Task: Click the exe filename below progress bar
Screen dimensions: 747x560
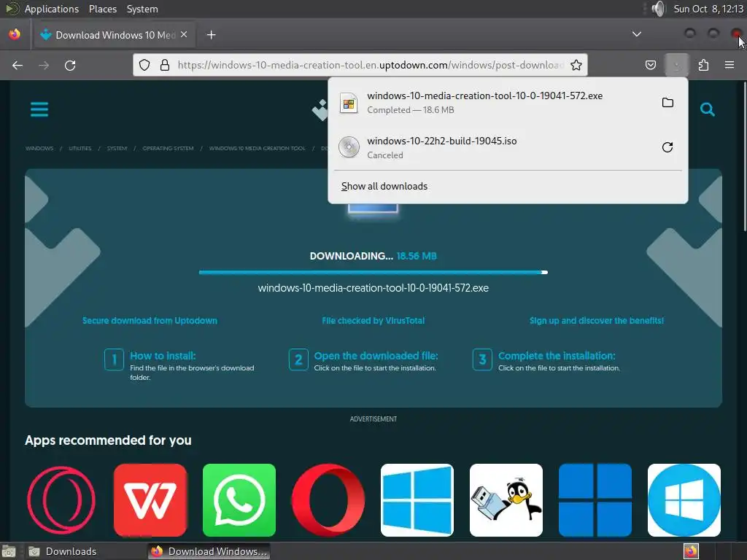Action: click(x=373, y=288)
